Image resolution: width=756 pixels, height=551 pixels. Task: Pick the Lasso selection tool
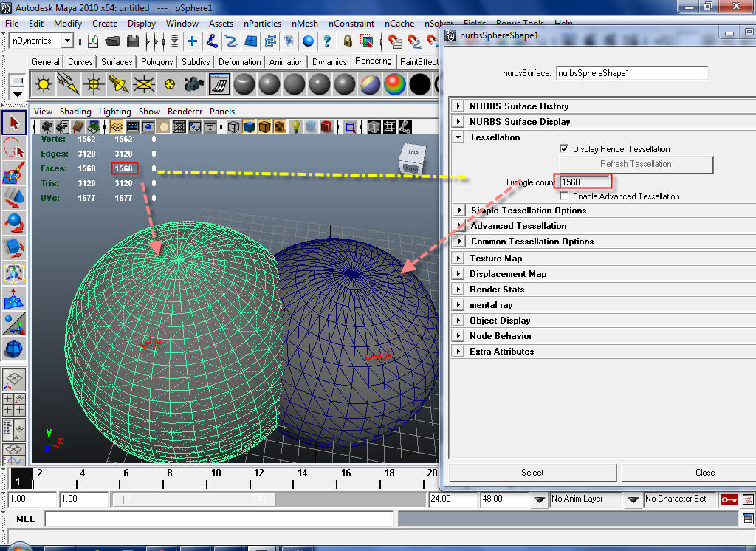[x=14, y=148]
